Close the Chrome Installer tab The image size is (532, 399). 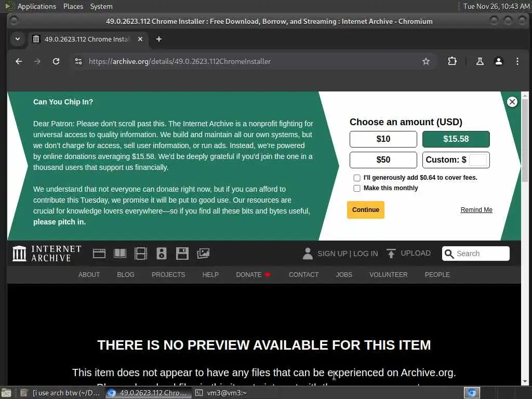[x=140, y=39]
